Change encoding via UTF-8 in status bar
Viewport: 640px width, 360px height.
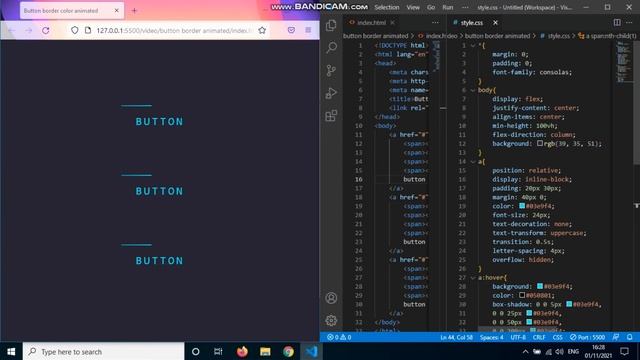518,337
